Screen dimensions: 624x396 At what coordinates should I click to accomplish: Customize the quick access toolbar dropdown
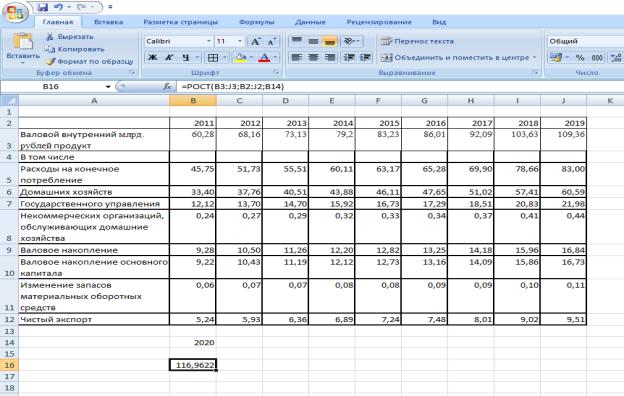[110, 7]
